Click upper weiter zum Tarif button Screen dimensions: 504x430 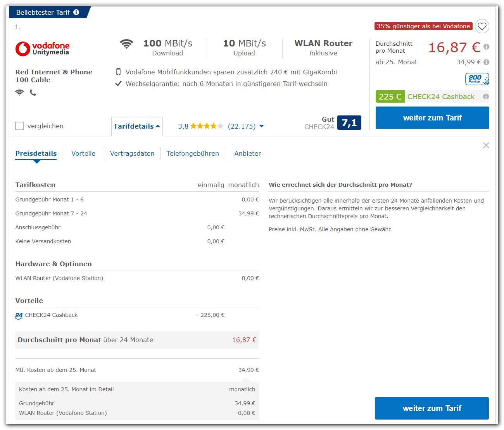[432, 118]
